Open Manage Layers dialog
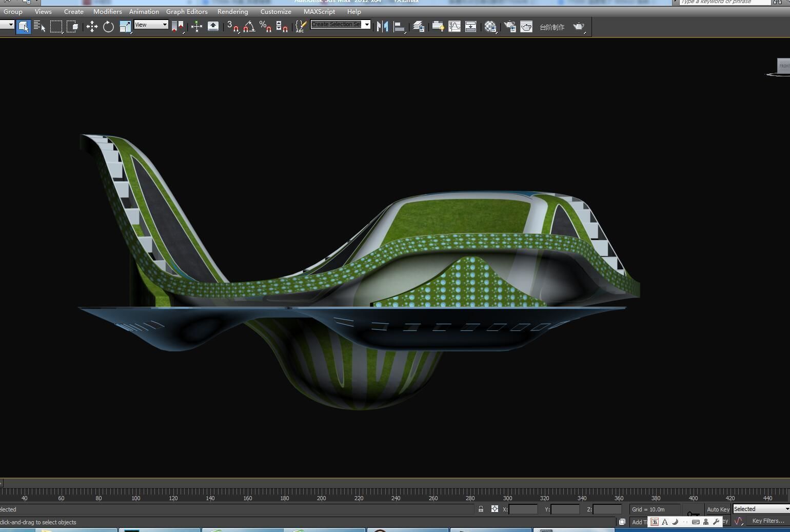Viewport: 790px width, 532px height. [x=418, y=27]
